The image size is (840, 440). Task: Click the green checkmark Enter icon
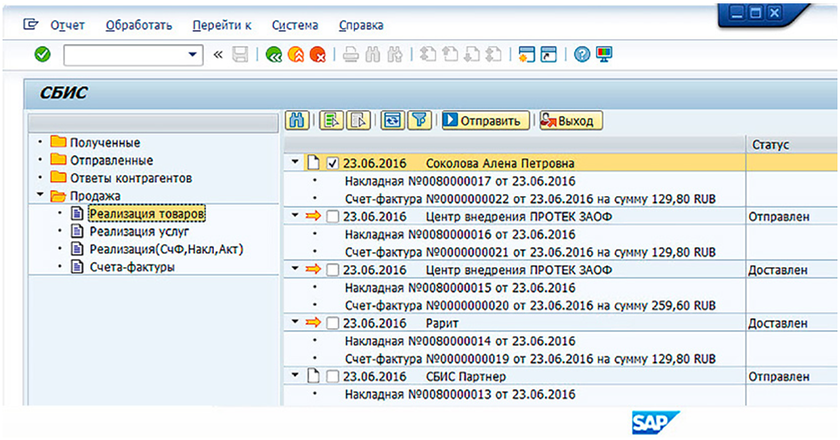[x=41, y=55]
